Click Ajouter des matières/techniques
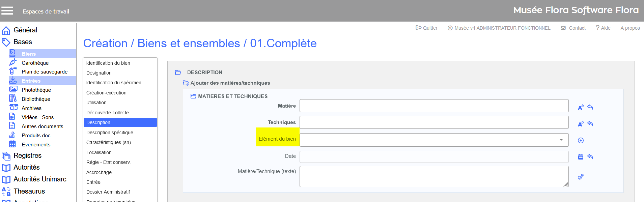This screenshot has height=202, width=644. tap(230, 83)
